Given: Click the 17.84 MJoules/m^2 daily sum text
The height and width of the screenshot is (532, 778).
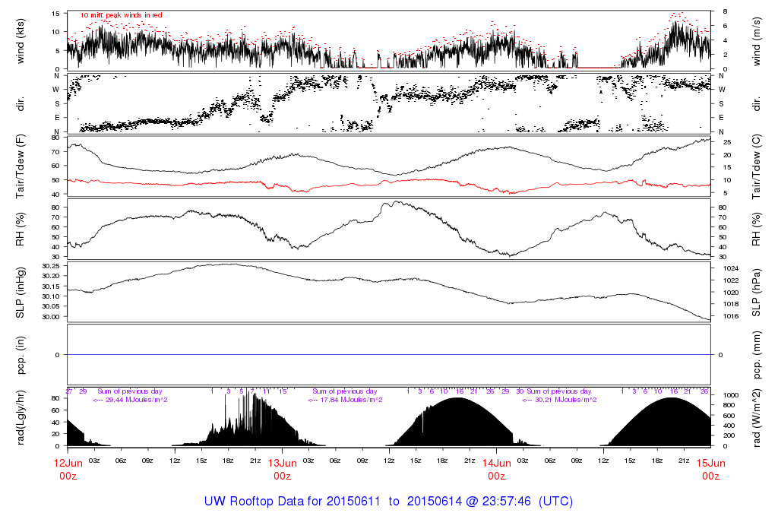Looking at the screenshot, I should pyautogui.click(x=344, y=400).
